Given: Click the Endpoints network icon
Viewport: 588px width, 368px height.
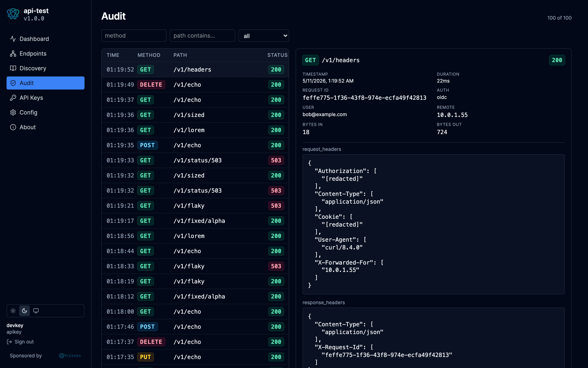Looking at the screenshot, I should 13,54.
